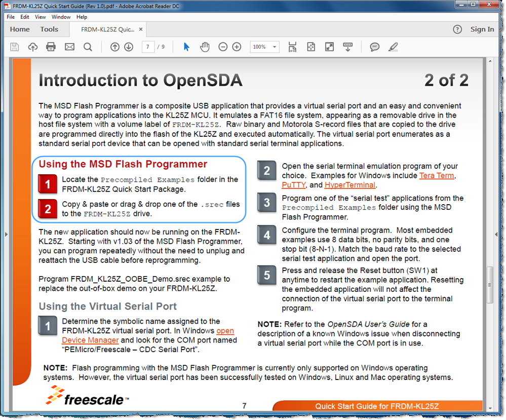Close the FRDM-KL25Z document tab

pyautogui.click(x=141, y=29)
